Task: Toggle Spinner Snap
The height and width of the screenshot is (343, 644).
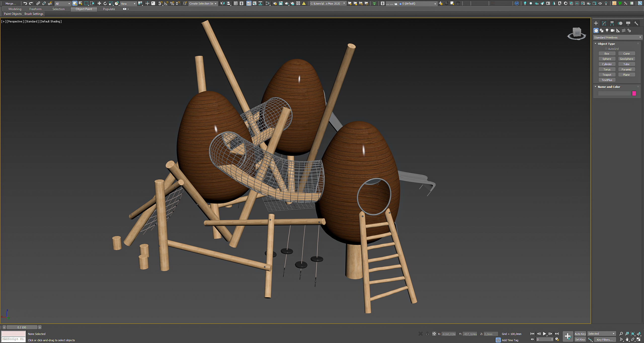Action: (178, 3)
